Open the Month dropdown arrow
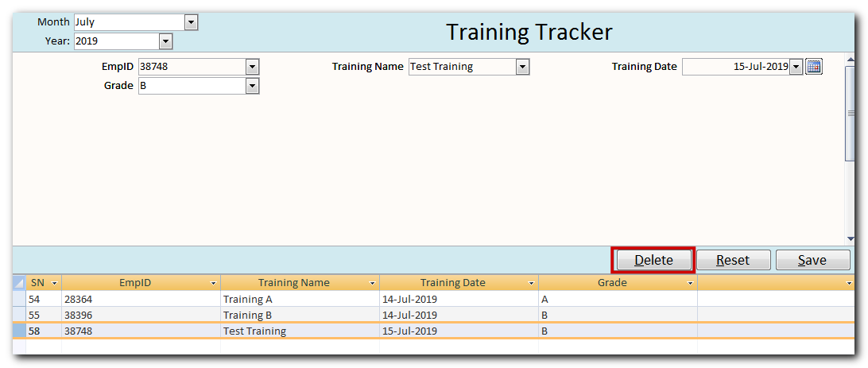The image size is (868, 368). (191, 23)
